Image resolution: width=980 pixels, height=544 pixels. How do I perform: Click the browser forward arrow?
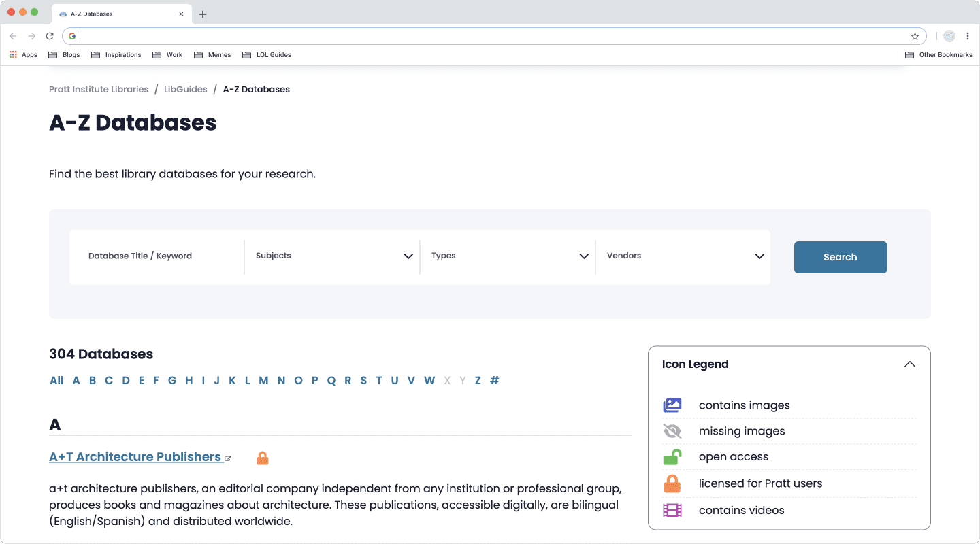tap(31, 36)
